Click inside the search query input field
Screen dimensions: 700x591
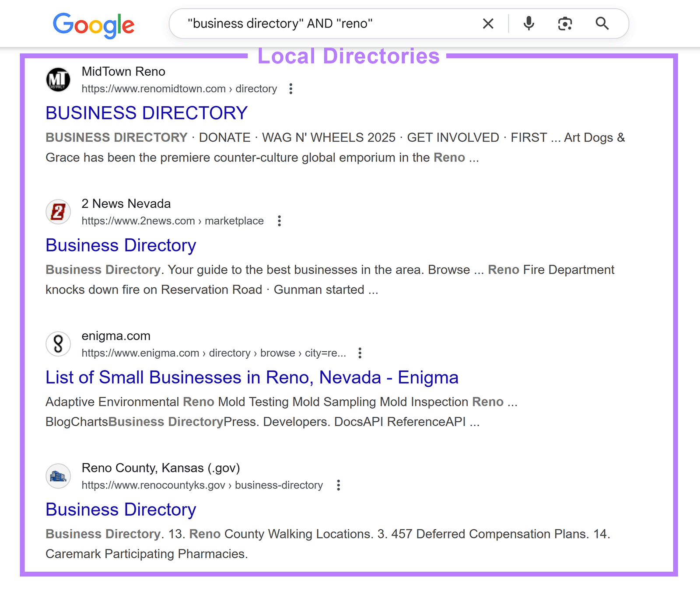click(x=306, y=24)
